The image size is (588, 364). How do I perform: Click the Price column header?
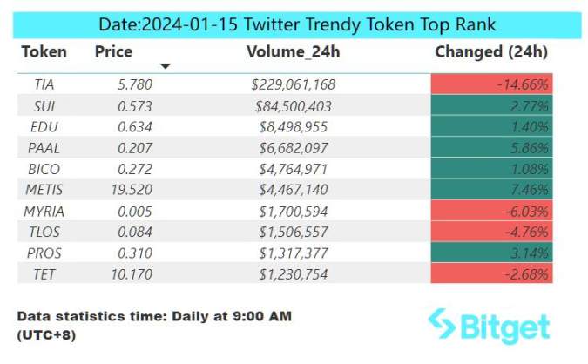click(x=113, y=51)
